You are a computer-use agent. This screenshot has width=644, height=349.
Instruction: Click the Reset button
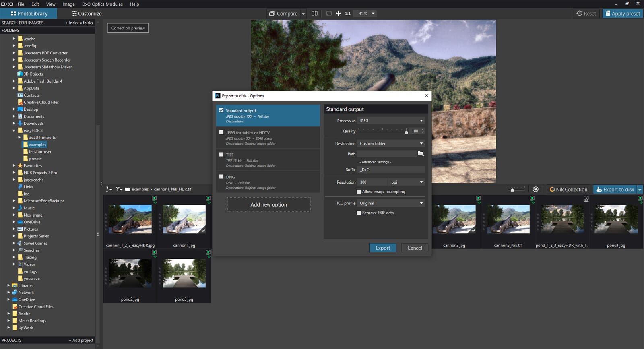click(x=586, y=13)
